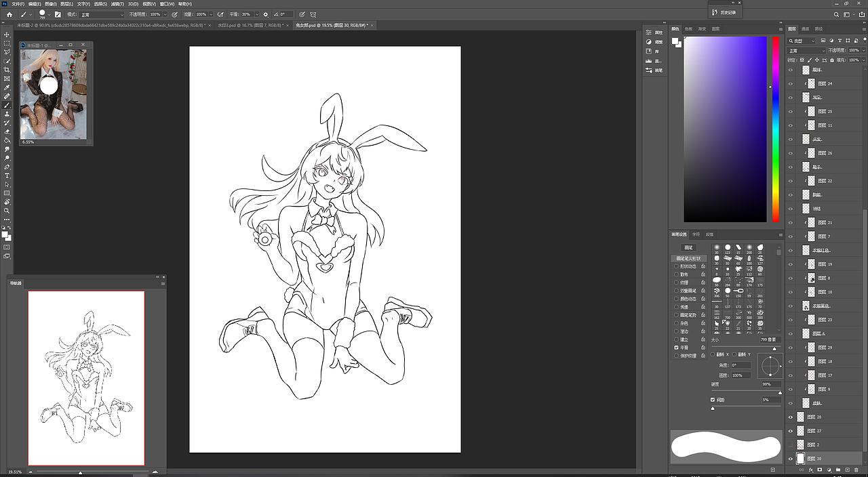Screen dimensions: 868x477
Task: Open the 窗口(W) menu
Action: pos(167,3)
